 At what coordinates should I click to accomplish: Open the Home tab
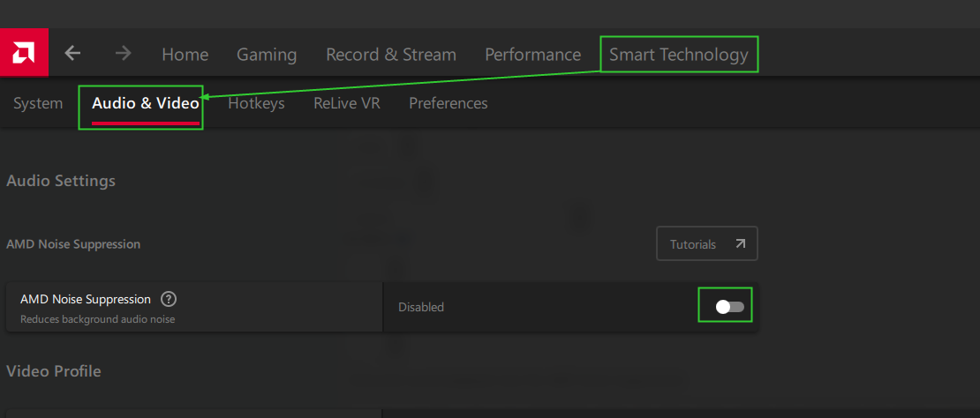(x=185, y=55)
